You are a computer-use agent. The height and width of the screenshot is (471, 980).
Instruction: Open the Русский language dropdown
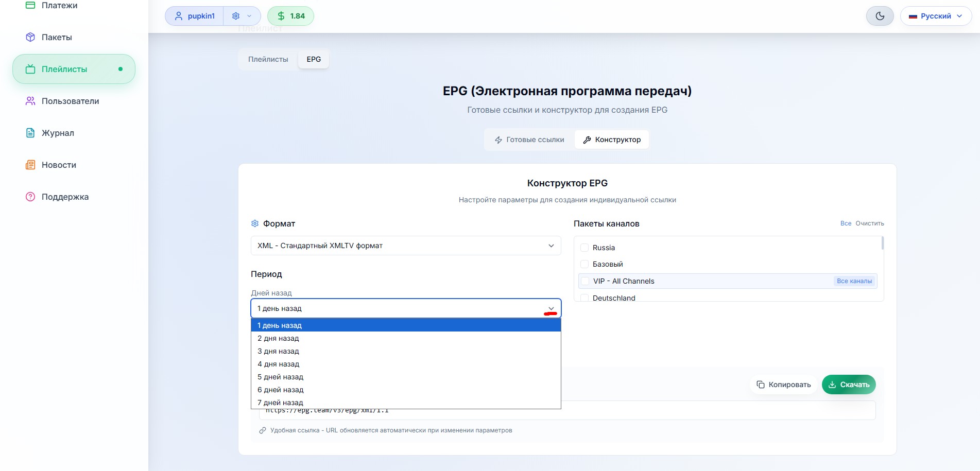pyautogui.click(x=936, y=16)
